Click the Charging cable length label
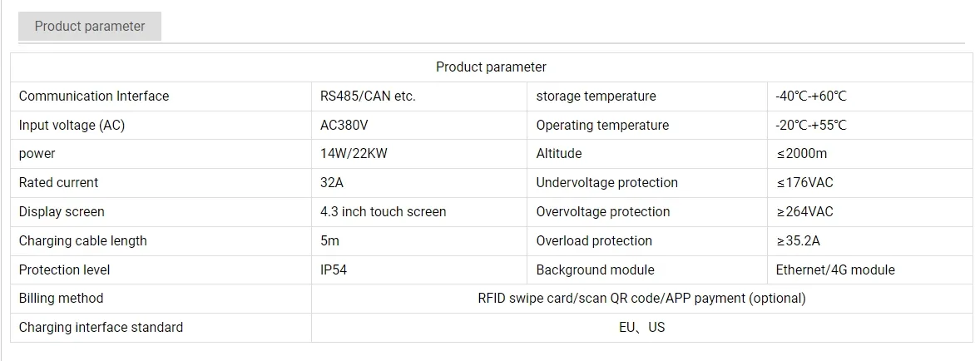The height and width of the screenshot is (361, 980). coord(83,241)
